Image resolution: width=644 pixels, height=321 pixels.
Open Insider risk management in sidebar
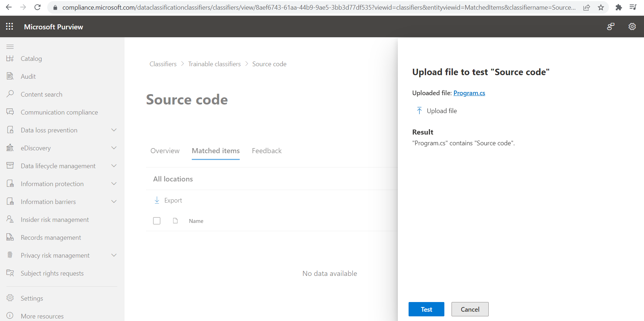coord(55,219)
